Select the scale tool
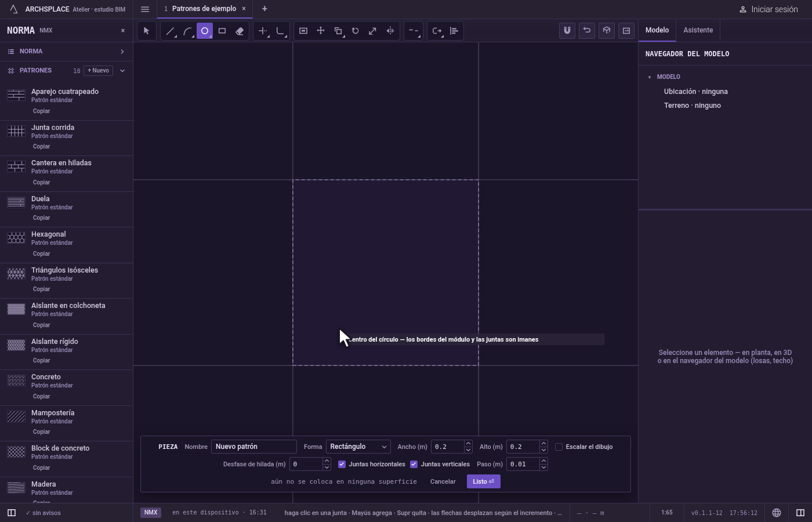The width and height of the screenshot is (812, 522). point(373,31)
